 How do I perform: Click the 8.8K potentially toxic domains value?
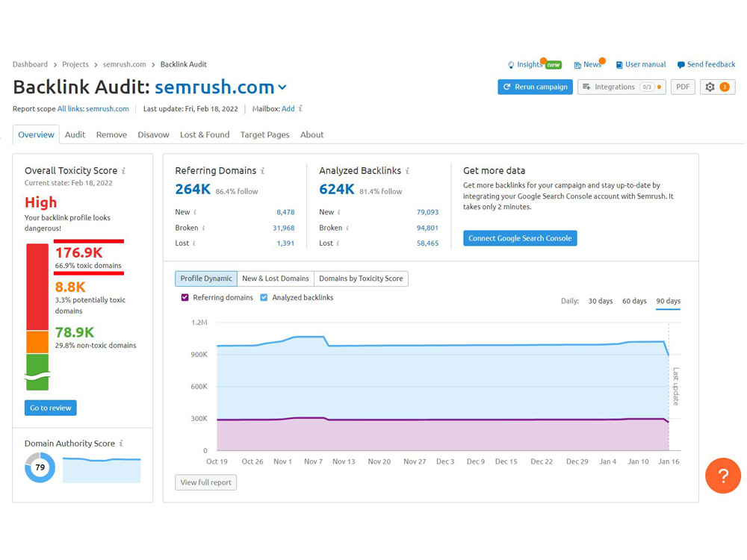(70, 287)
